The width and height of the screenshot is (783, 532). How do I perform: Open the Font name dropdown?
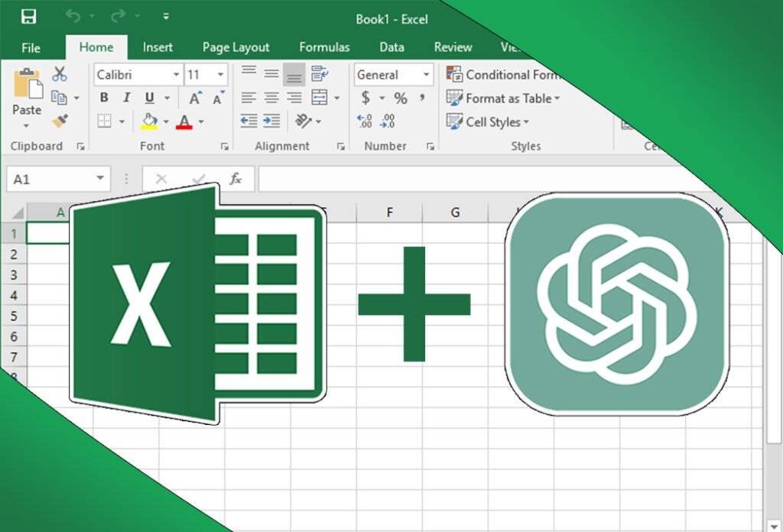tap(175, 74)
